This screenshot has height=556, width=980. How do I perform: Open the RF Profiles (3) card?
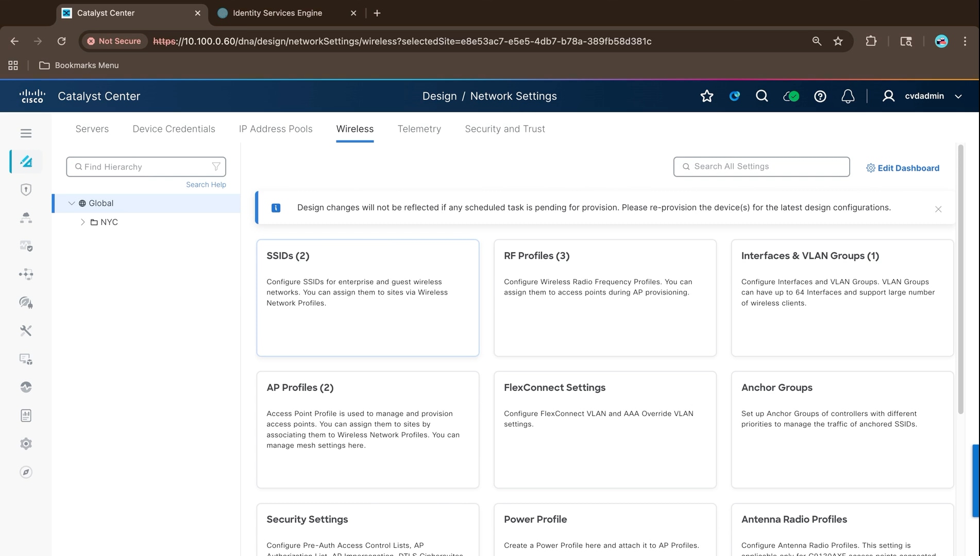(x=605, y=298)
